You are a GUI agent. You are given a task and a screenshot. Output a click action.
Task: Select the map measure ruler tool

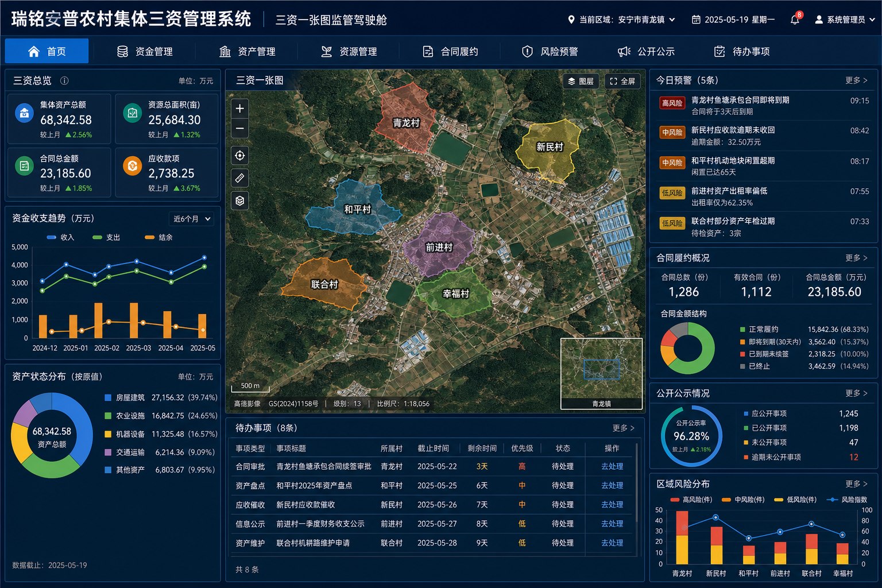[x=240, y=178]
